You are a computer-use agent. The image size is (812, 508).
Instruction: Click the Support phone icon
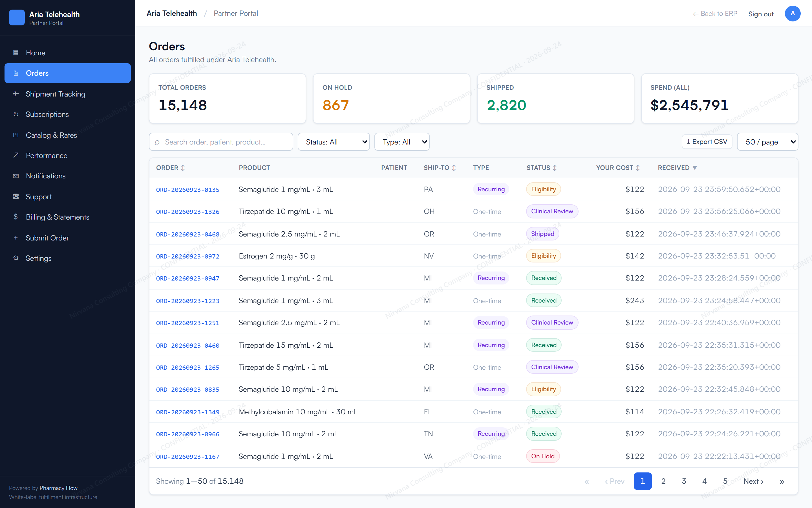(x=16, y=196)
